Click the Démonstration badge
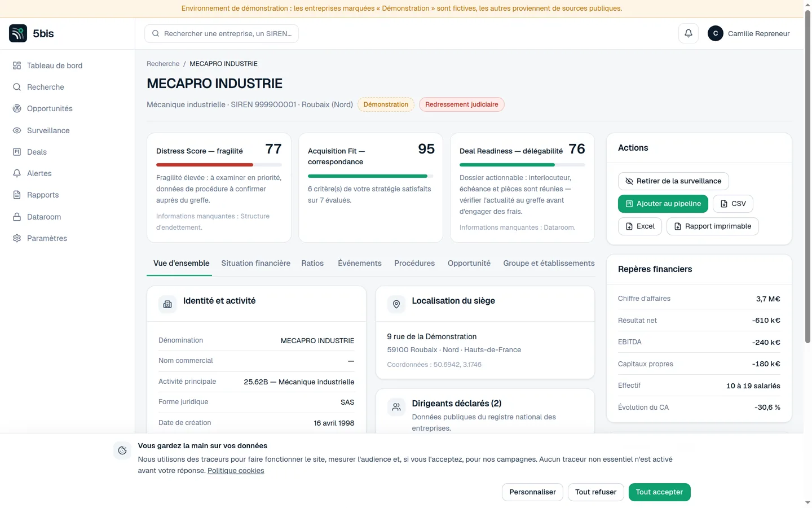 coord(386,104)
